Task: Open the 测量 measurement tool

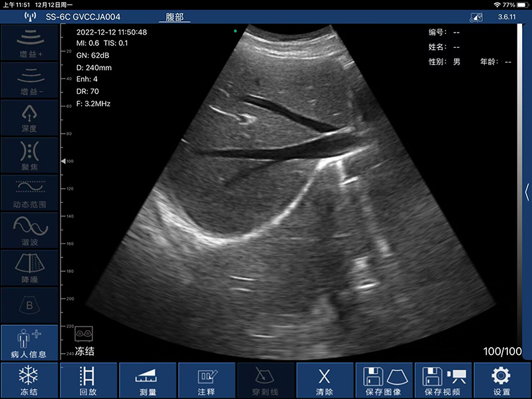Action: click(x=147, y=380)
